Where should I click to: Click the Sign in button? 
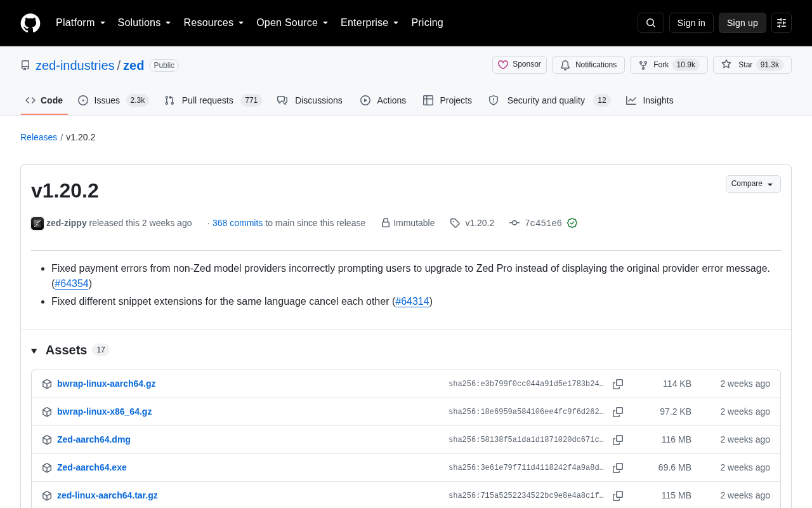coord(691,23)
